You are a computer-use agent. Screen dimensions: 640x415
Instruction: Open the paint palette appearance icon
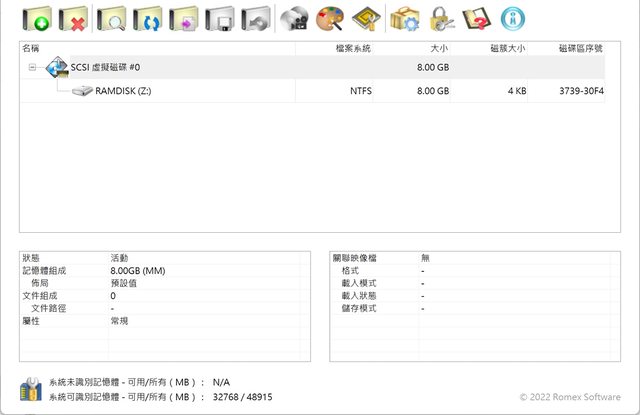pyautogui.click(x=330, y=18)
